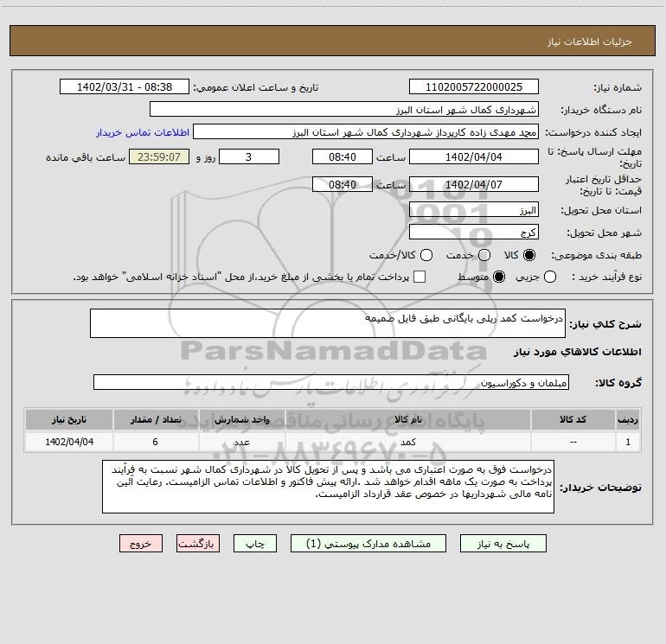The image size is (666, 644).
Task: Click the بازگشت back button
Action: (x=198, y=544)
